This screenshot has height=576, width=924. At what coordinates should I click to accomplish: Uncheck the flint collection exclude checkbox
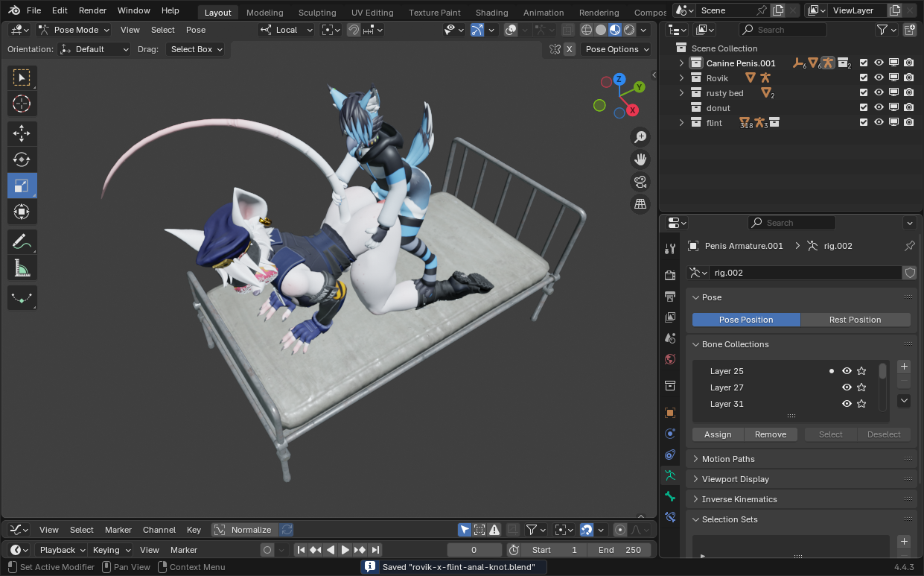tap(864, 122)
